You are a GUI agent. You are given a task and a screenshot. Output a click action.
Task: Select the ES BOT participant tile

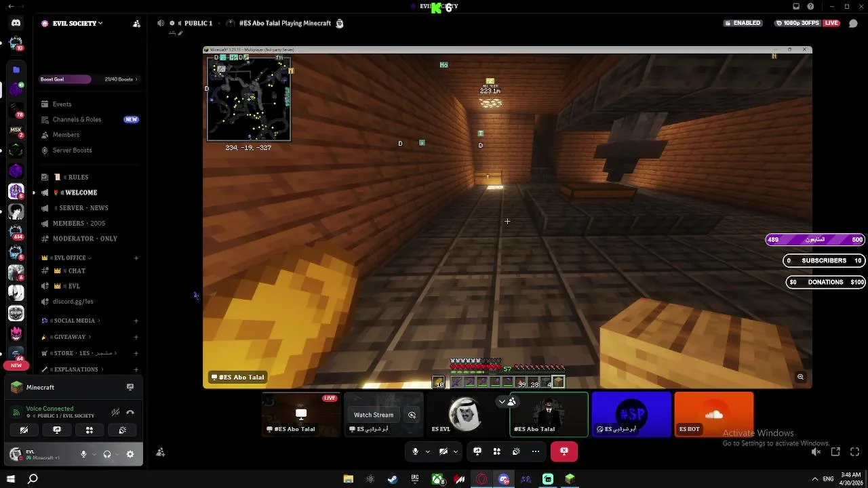[713, 414]
